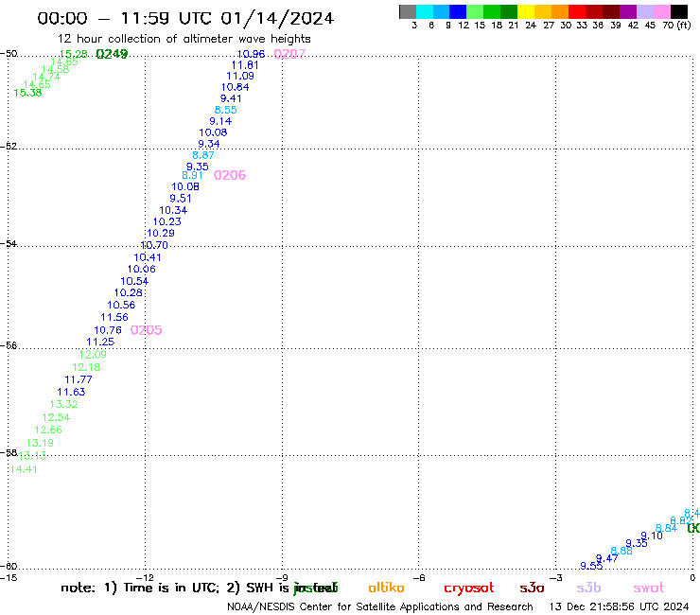
Task: Click the green value '15.28'
Action: coord(73,54)
